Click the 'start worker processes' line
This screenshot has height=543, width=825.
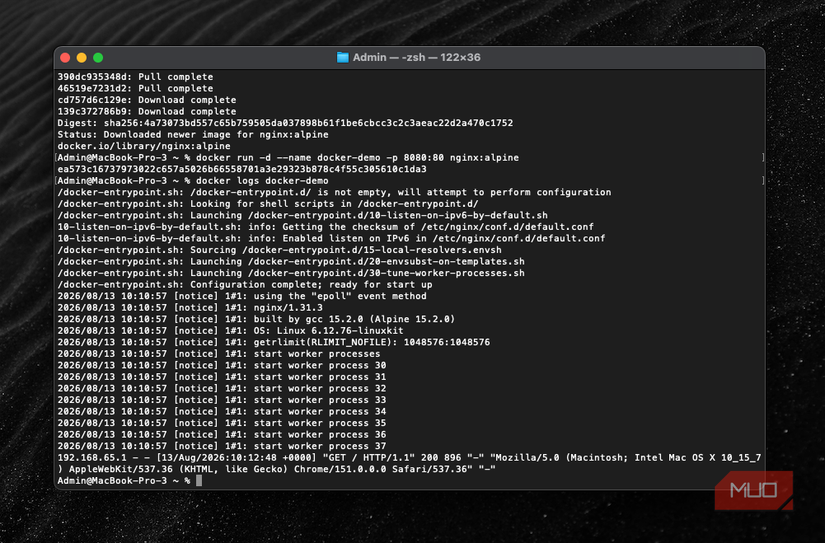(219, 354)
